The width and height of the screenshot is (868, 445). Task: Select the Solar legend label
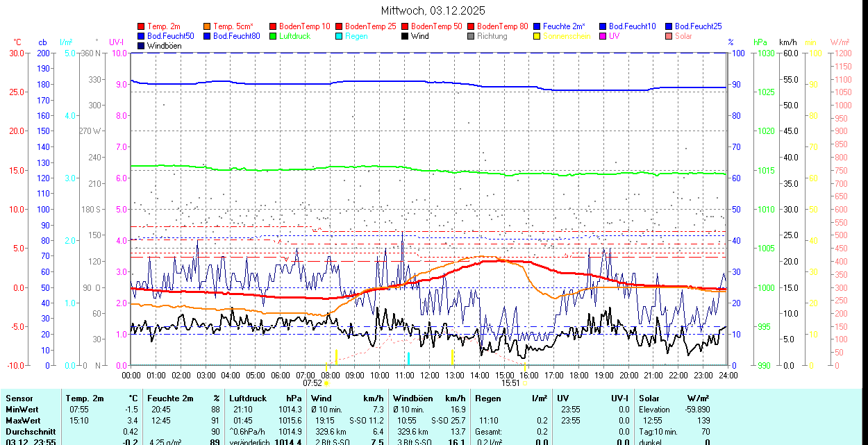click(x=683, y=36)
